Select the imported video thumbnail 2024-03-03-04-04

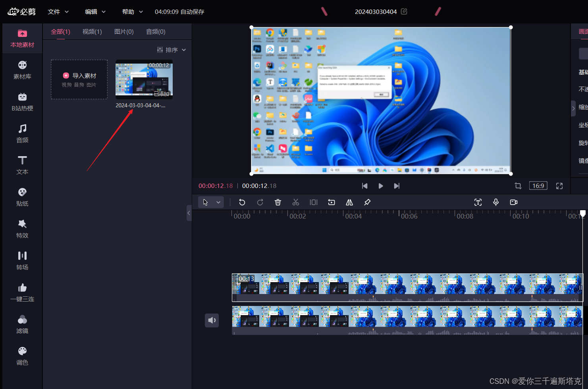click(144, 79)
